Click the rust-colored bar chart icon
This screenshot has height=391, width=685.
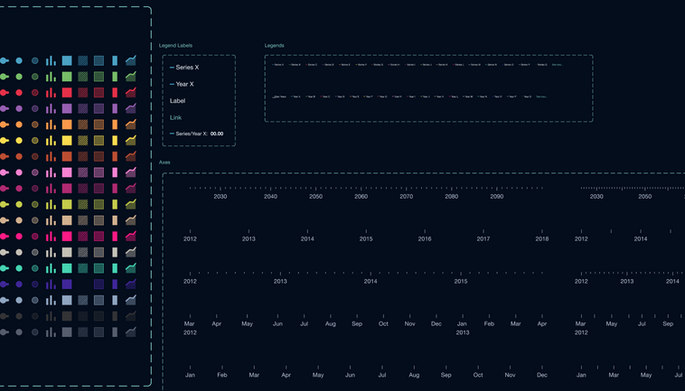coord(51,156)
